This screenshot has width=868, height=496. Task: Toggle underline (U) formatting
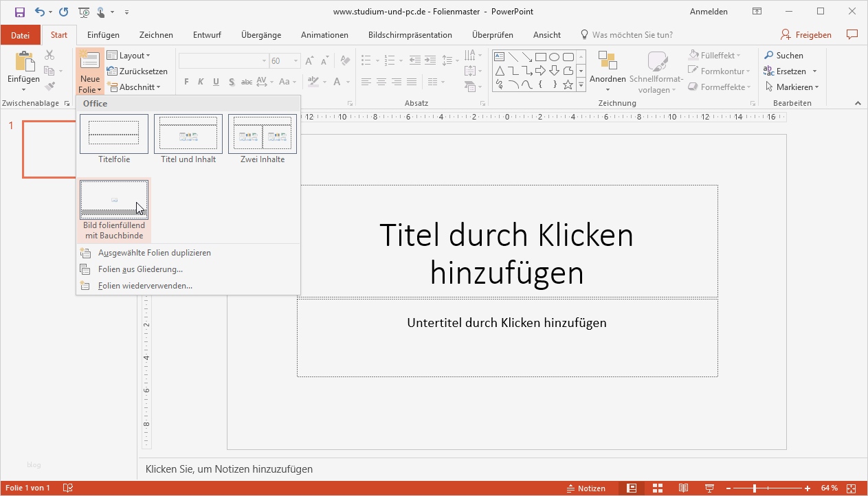[216, 82]
